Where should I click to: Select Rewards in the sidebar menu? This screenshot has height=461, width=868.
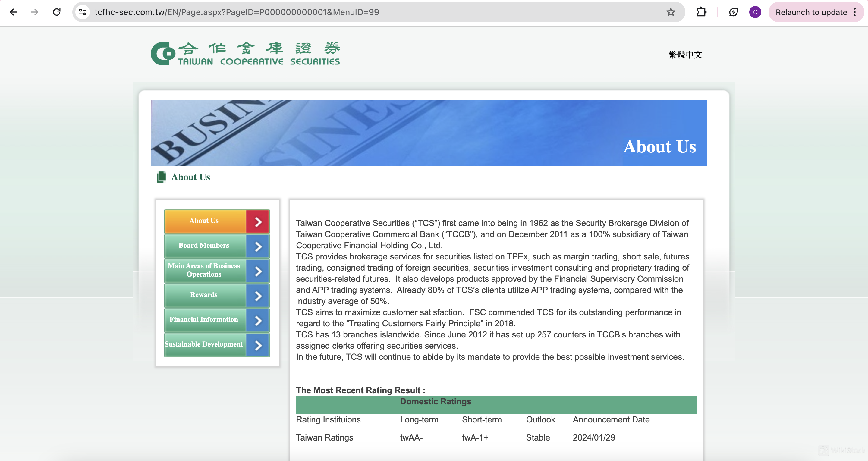tap(203, 295)
